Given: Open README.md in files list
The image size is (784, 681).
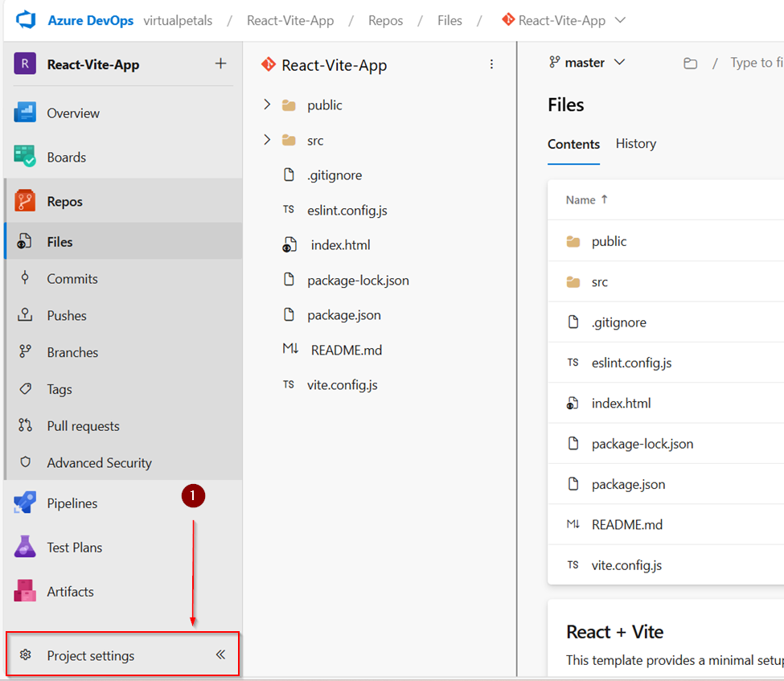Looking at the screenshot, I should point(627,524).
